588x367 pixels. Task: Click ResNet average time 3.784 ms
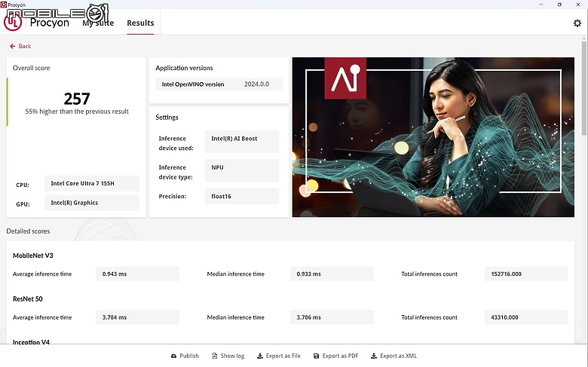tap(138, 317)
